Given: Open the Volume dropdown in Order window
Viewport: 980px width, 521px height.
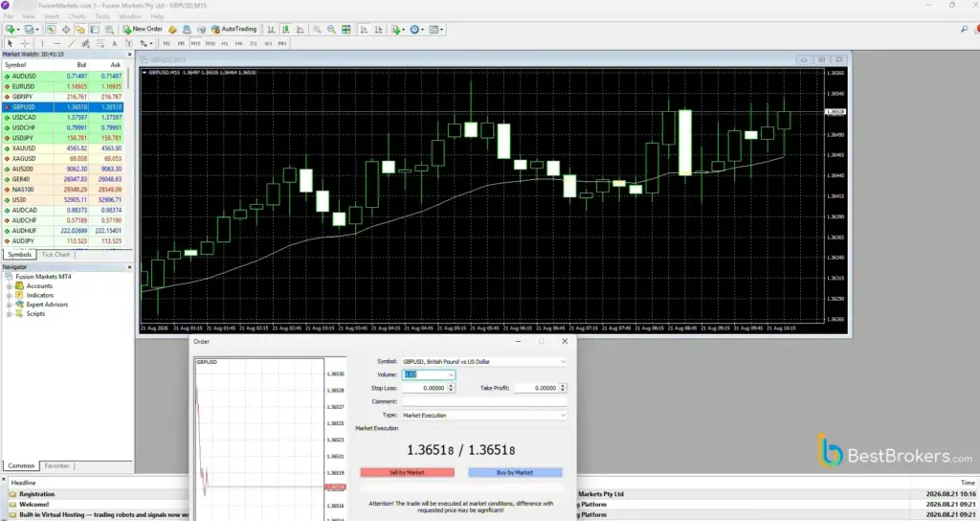Looking at the screenshot, I should pyautogui.click(x=451, y=374).
